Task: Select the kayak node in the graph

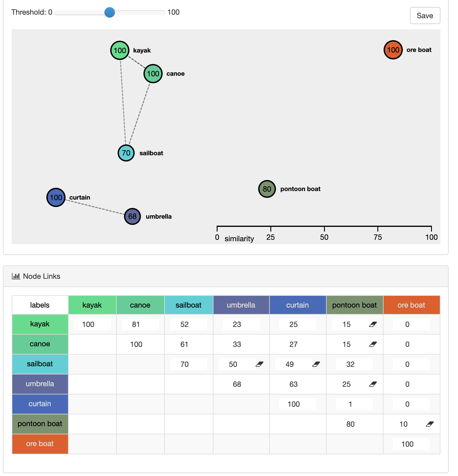Action: pos(120,50)
